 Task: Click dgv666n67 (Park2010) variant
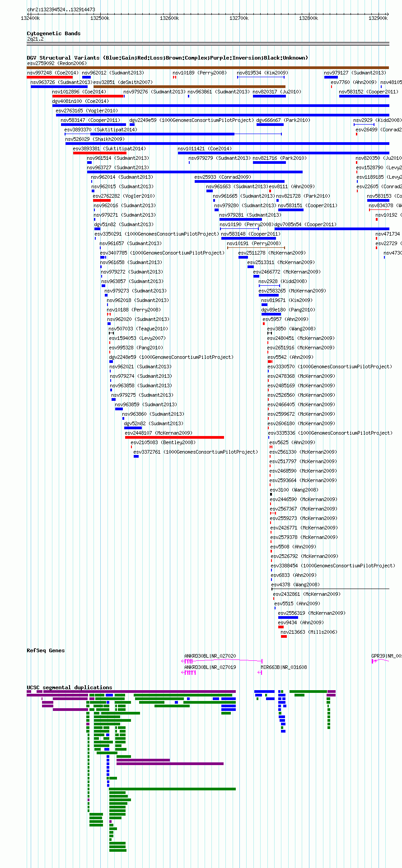[x=270, y=125]
